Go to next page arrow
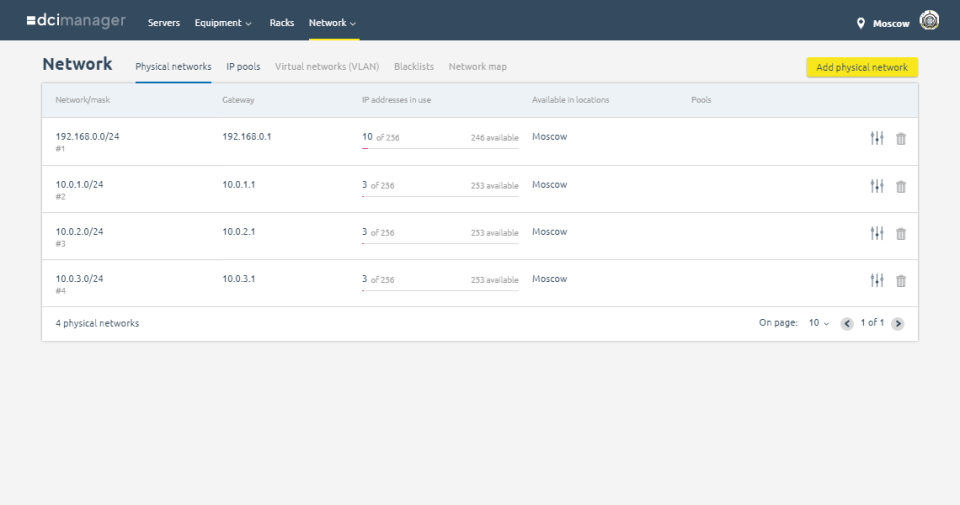This screenshot has width=960, height=505. pyautogui.click(x=898, y=323)
